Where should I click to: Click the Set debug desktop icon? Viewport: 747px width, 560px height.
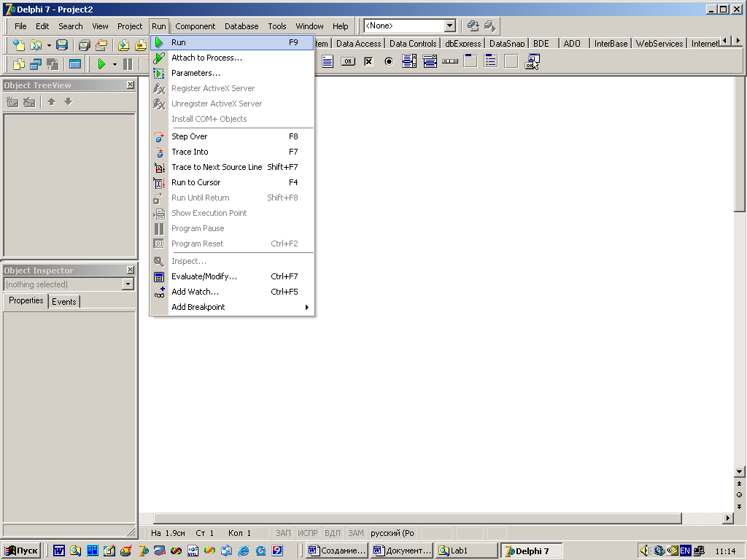point(489,26)
